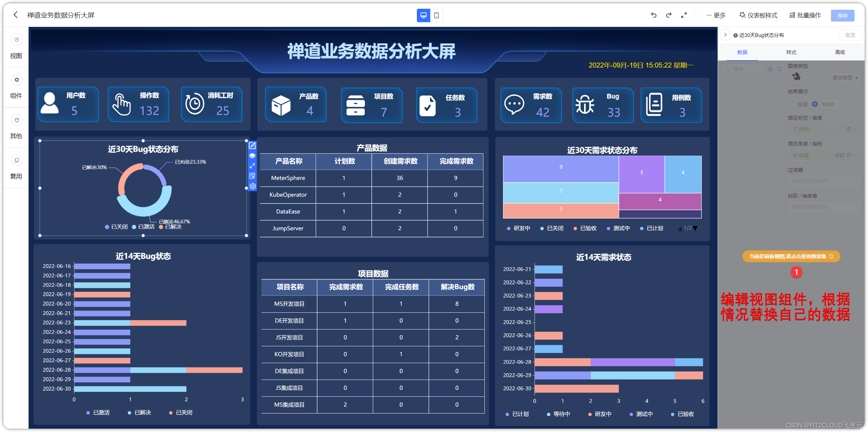Click the gear settings icon on chart toolbar
Viewport: 868px width, 432px height.
point(252,186)
